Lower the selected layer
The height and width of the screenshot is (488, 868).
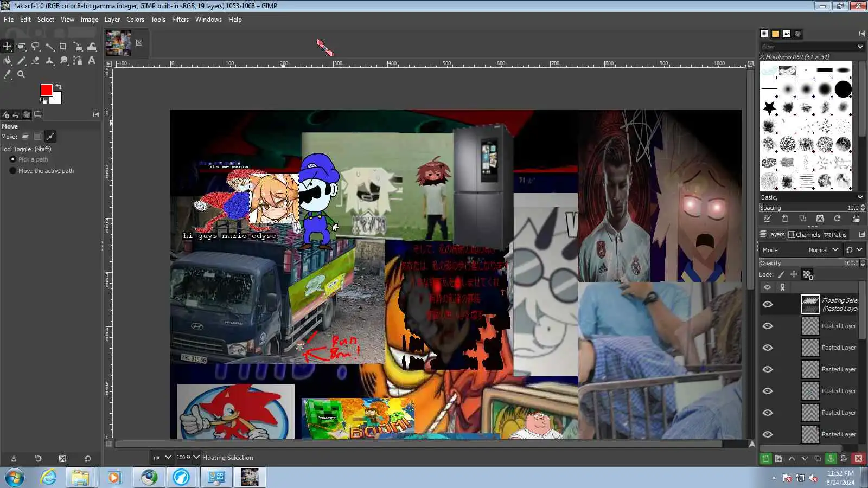pos(805,458)
